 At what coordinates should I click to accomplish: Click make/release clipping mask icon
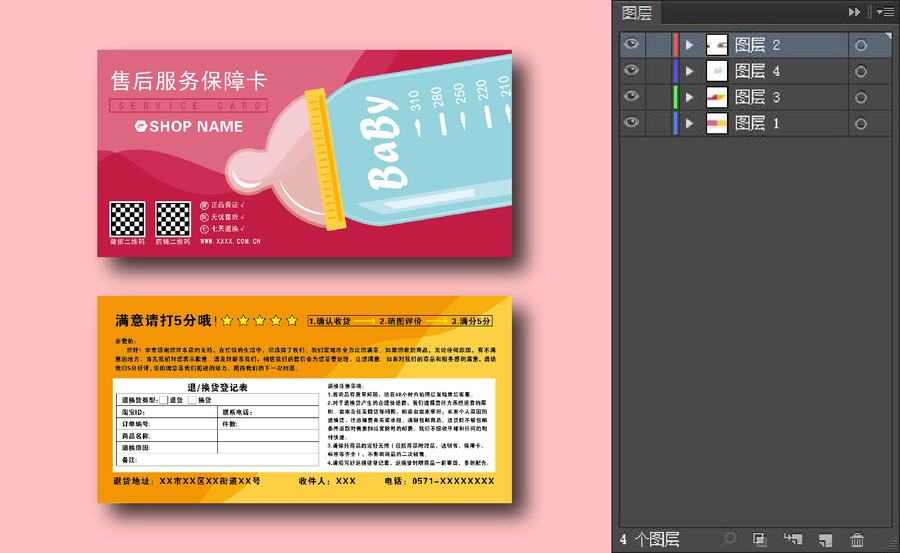760,539
